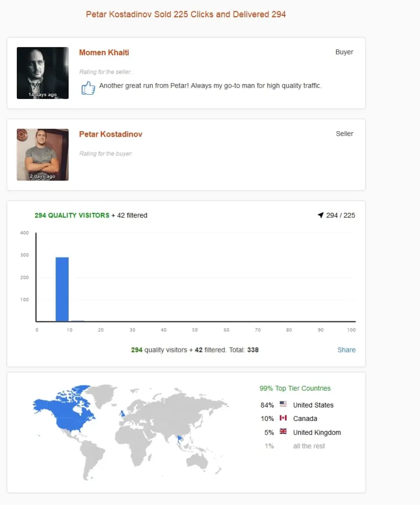
Task: Click the 'all the rest' country entry
Action: (x=309, y=446)
